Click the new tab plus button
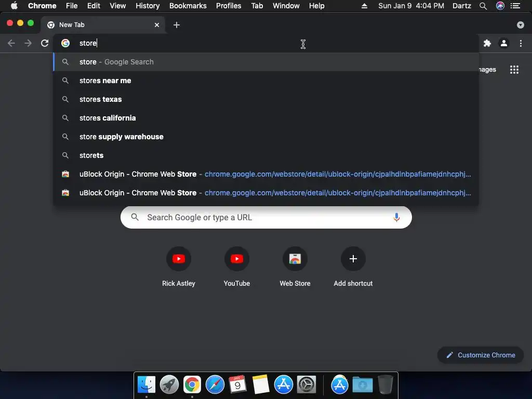The image size is (532, 399). pos(177,25)
